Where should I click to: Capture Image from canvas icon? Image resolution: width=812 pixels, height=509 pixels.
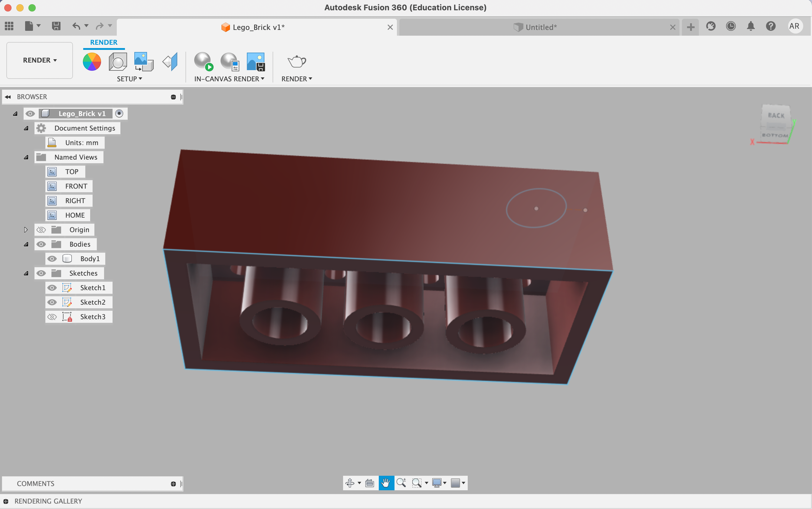point(256,62)
